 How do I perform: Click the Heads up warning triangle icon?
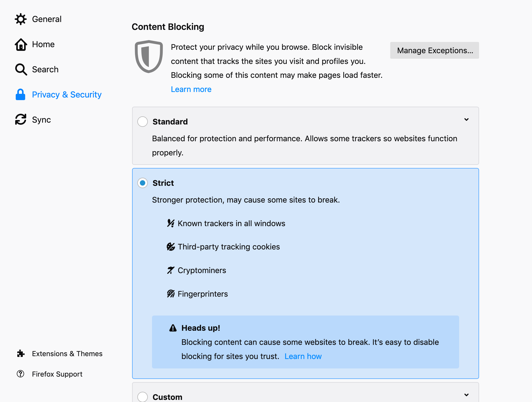pos(173,328)
